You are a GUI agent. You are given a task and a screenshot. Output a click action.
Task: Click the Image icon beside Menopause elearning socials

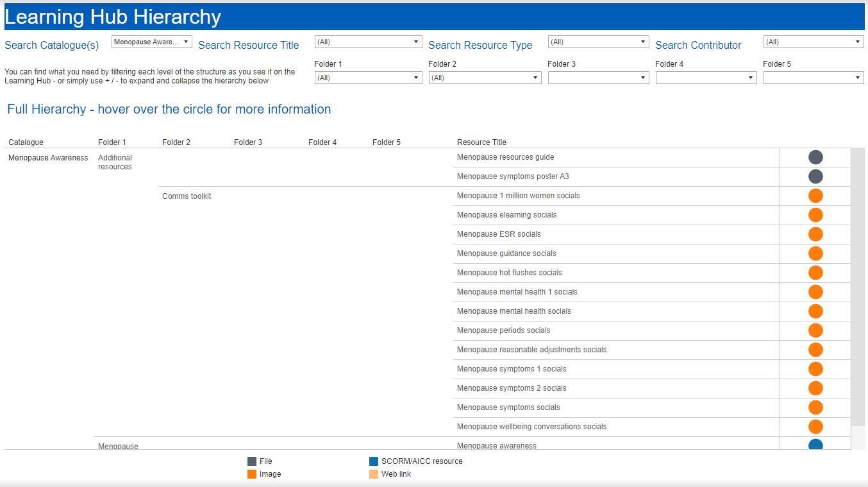tap(814, 215)
